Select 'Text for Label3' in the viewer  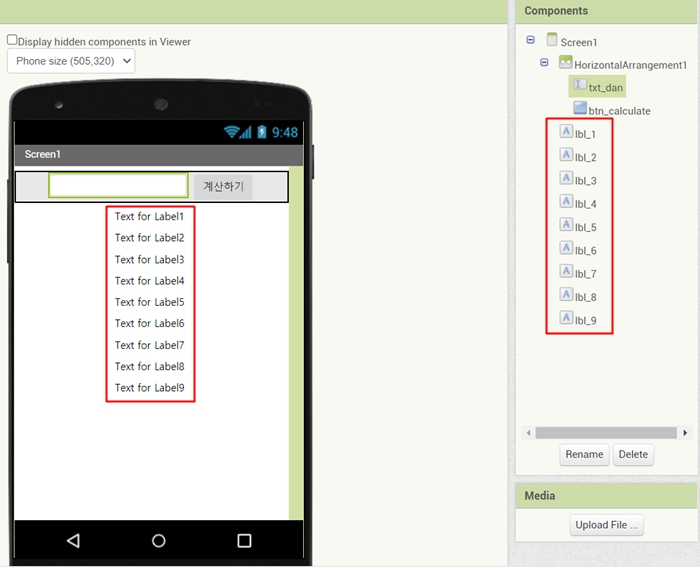tap(150, 259)
